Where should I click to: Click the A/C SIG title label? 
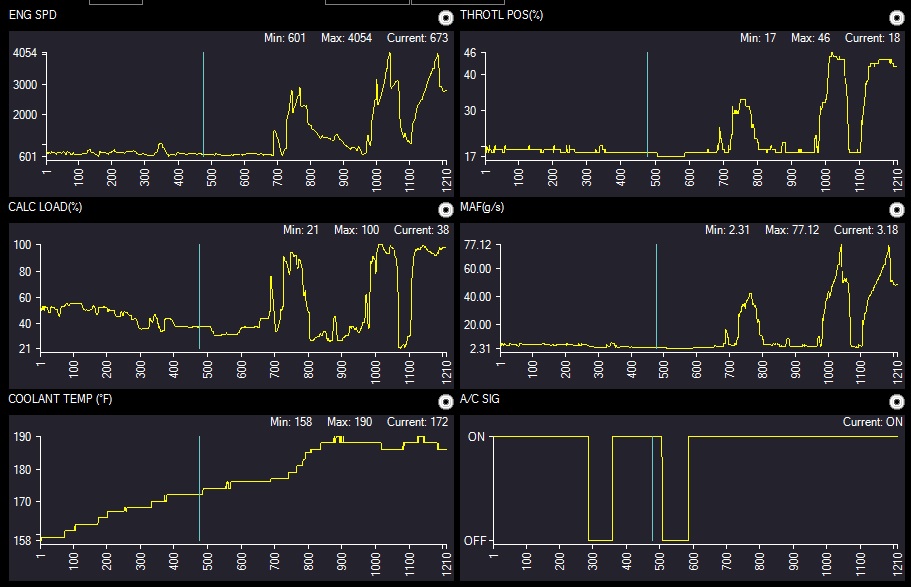click(x=480, y=401)
